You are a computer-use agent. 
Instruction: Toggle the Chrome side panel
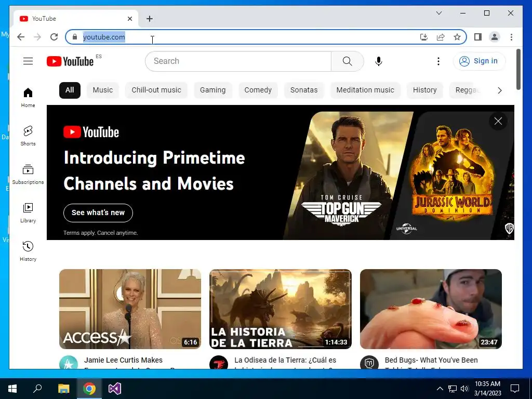(478, 37)
